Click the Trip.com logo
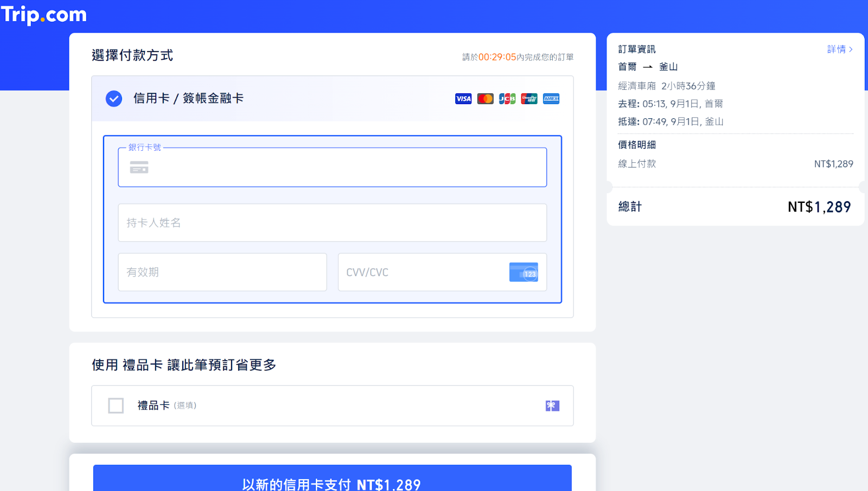Image resolution: width=868 pixels, height=491 pixels. pyautogui.click(x=44, y=15)
